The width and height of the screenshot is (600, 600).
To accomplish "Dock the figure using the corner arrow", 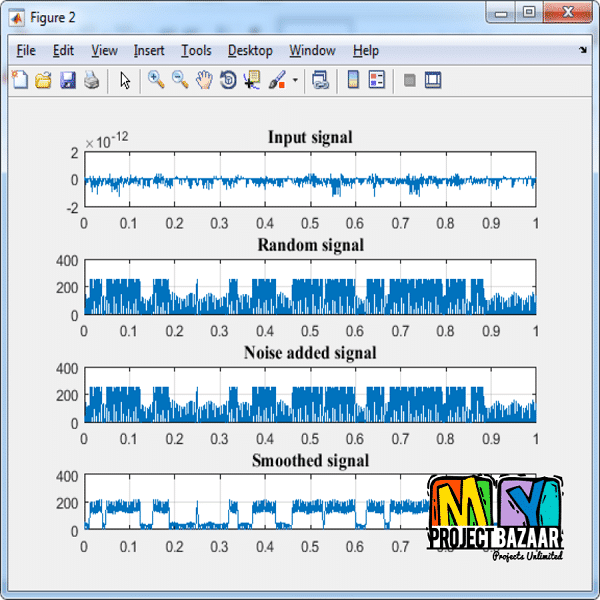I will (x=583, y=50).
